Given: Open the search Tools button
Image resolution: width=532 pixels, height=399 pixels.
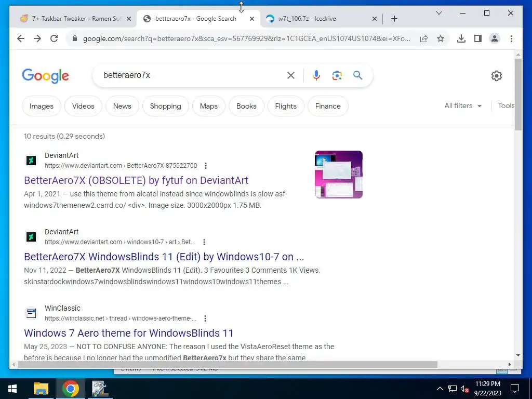Looking at the screenshot, I should [x=506, y=106].
